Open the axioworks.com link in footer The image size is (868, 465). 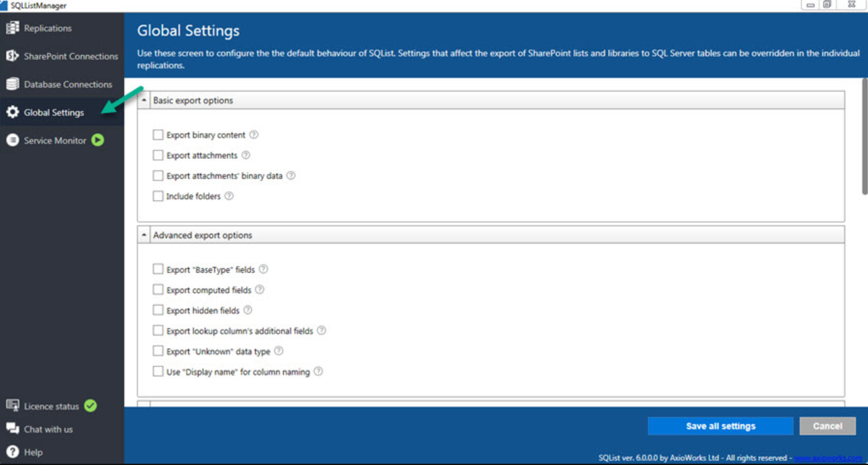tap(828, 457)
